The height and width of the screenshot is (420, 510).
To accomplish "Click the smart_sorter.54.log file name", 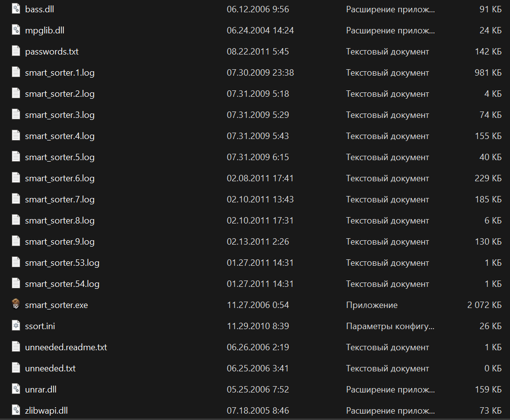I will click(x=62, y=284).
